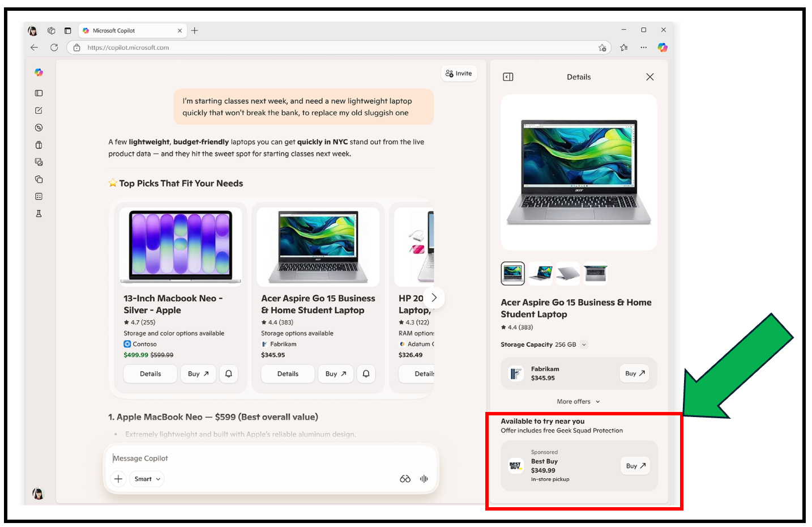Focus the Message Copilot input box
Image resolution: width=812 pixels, height=527 pixels.
point(271,458)
